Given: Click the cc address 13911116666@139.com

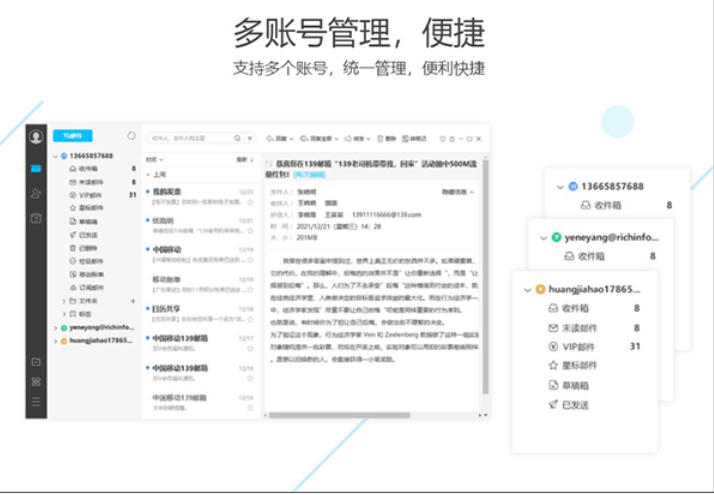Looking at the screenshot, I should pyautogui.click(x=387, y=214).
